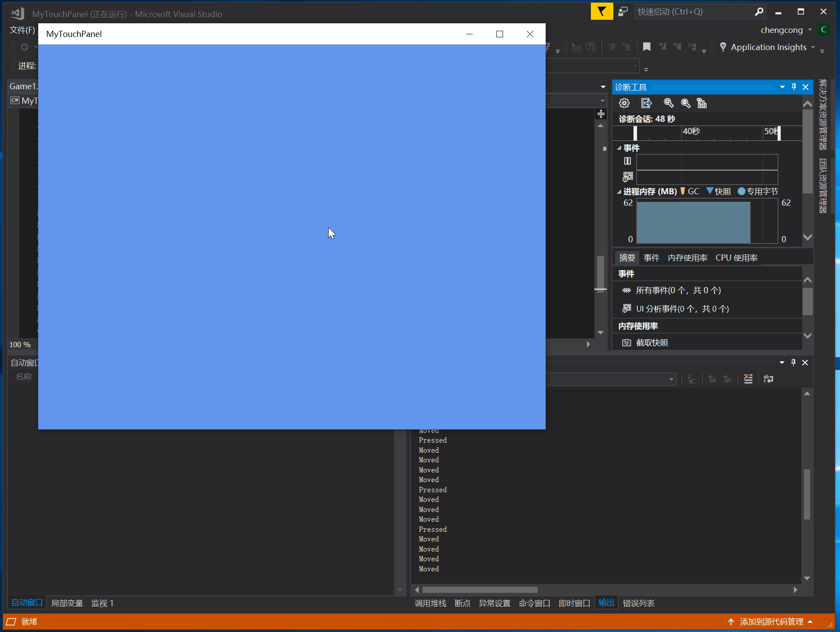Open the diagnostic tools settings gear
Image resolution: width=840 pixels, height=632 pixels.
pos(624,103)
